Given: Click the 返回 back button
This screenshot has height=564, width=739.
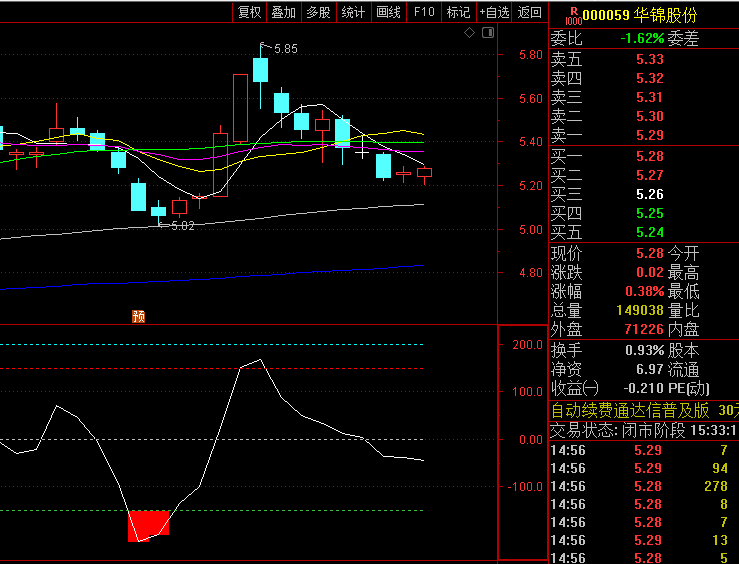Looking at the screenshot, I should click(x=530, y=12).
